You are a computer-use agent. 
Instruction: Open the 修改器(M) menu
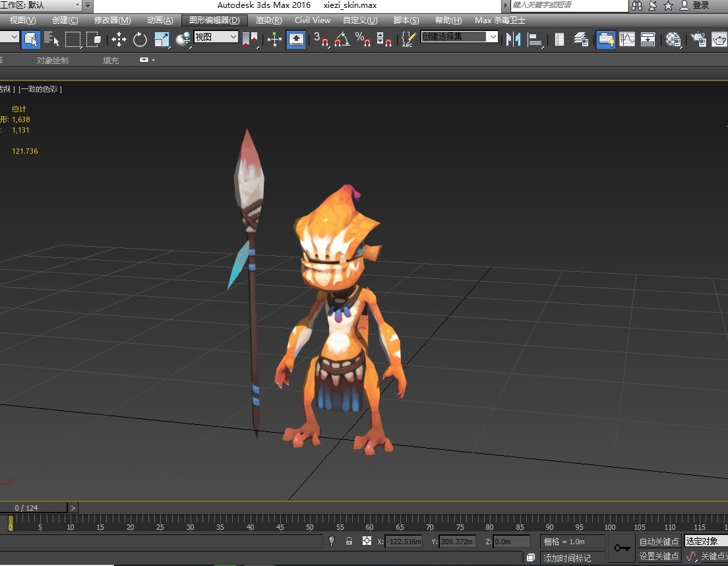tap(112, 20)
